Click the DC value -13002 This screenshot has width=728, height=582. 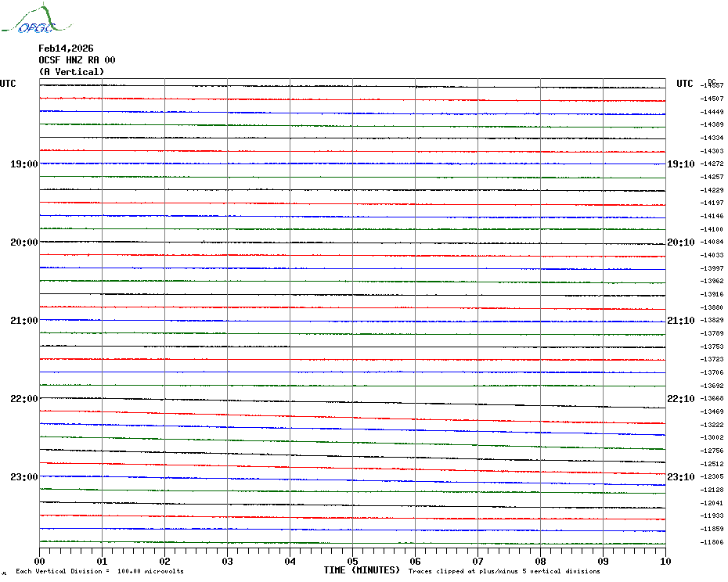tap(712, 437)
